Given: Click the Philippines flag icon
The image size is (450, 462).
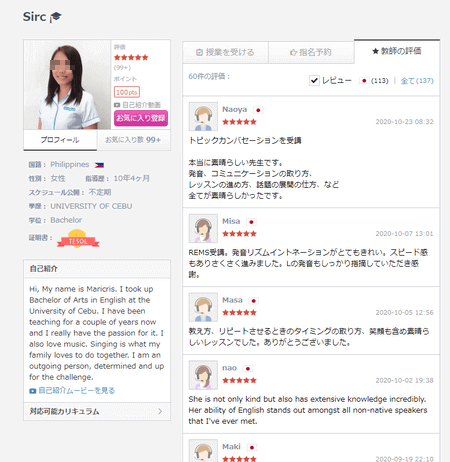Looking at the screenshot, I should (99, 165).
